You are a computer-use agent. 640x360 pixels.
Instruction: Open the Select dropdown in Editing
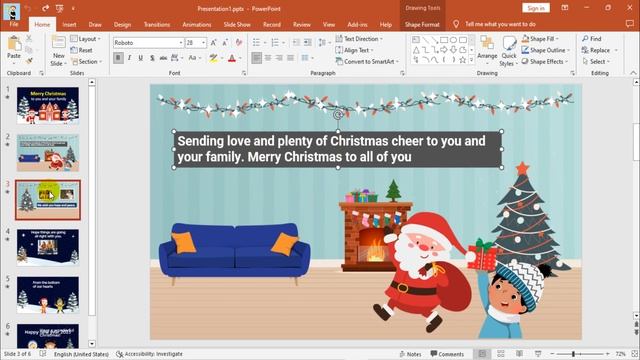(x=596, y=62)
